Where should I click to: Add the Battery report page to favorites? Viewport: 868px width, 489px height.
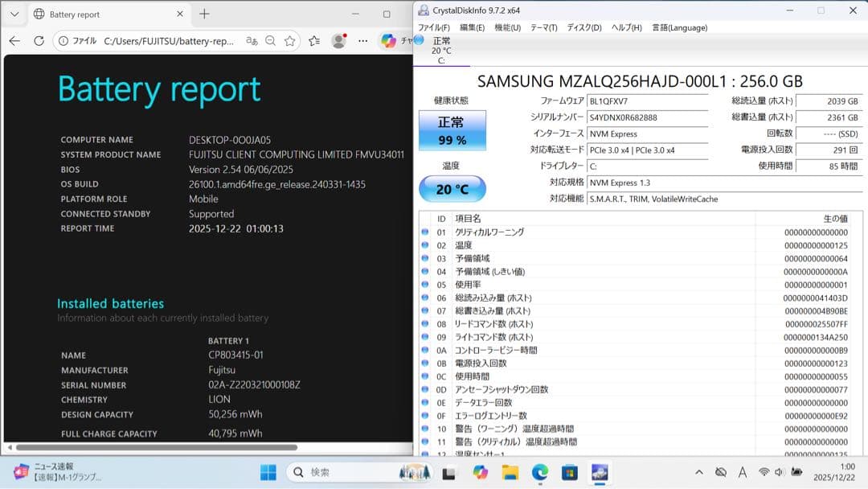[x=289, y=40]
